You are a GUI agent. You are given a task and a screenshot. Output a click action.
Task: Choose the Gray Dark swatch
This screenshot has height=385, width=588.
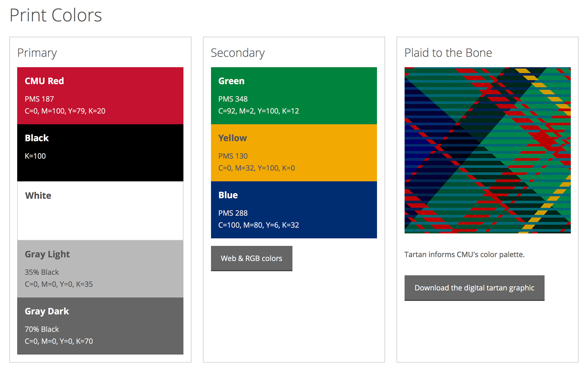coord(100,326)
